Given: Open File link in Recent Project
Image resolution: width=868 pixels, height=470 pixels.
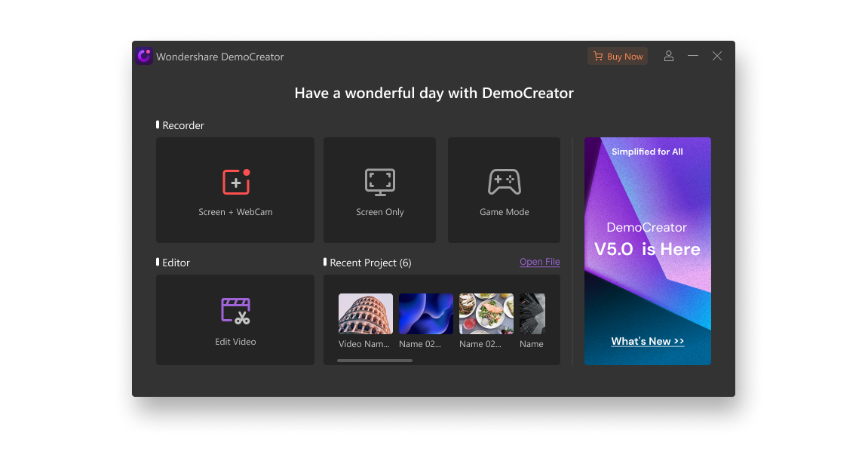Looking at the screenshot, I should coord(540,262).
